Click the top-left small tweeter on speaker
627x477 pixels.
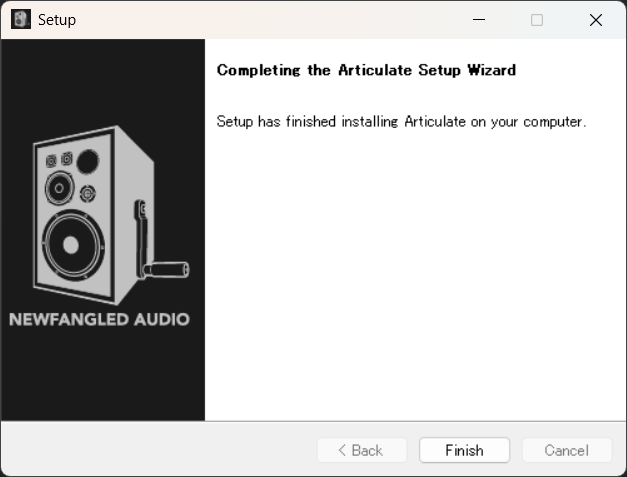pyautogui.click(x=51, y=160)
